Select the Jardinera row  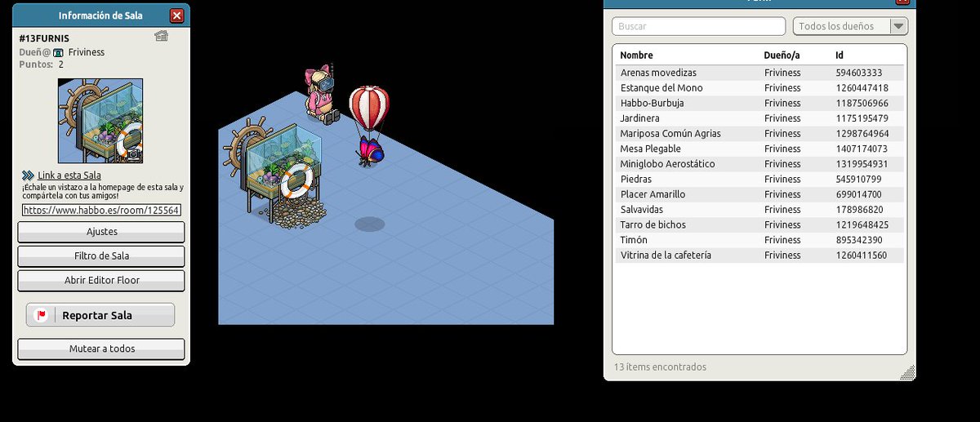pos(759,118)
